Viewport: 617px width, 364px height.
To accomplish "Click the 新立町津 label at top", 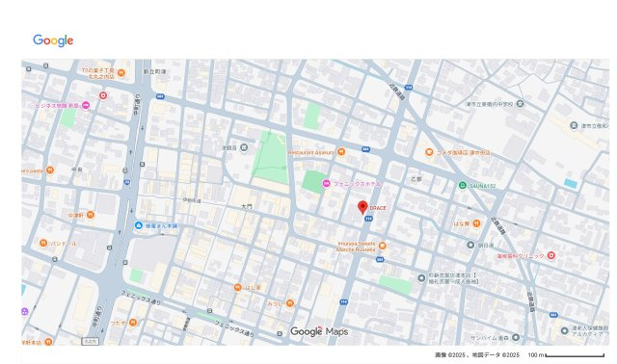I will coord(154,71).
